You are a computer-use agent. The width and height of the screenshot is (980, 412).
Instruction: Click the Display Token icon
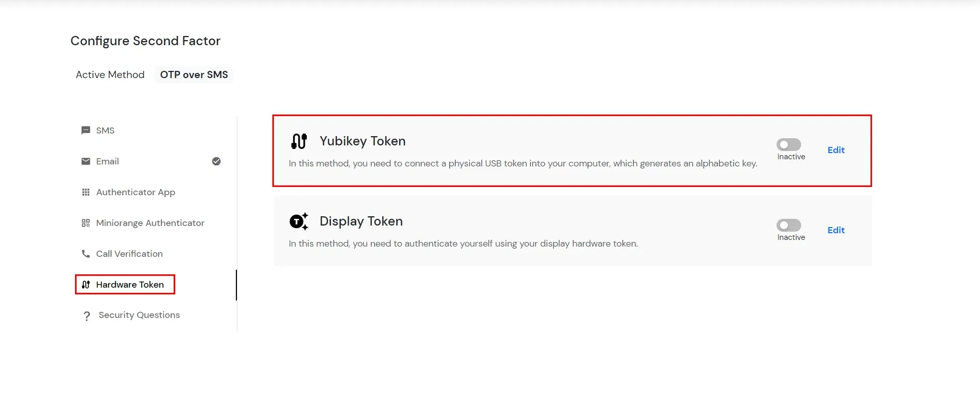click(299, 221)
